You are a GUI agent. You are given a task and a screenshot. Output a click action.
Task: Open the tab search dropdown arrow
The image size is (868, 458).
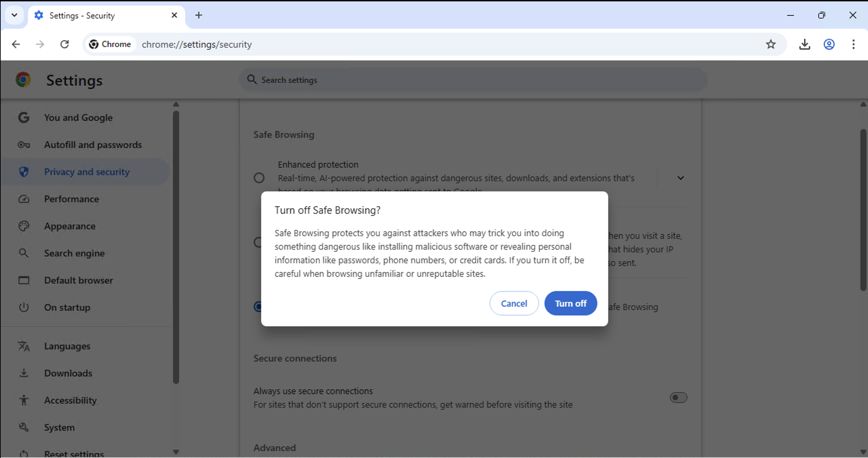point(14,15)
